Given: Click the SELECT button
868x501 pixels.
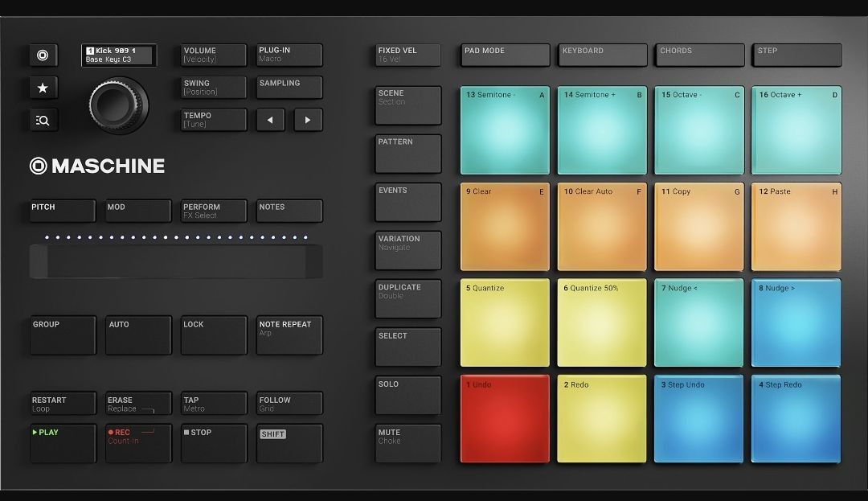Looking at the screenshot, I should (x=408, y=347).
